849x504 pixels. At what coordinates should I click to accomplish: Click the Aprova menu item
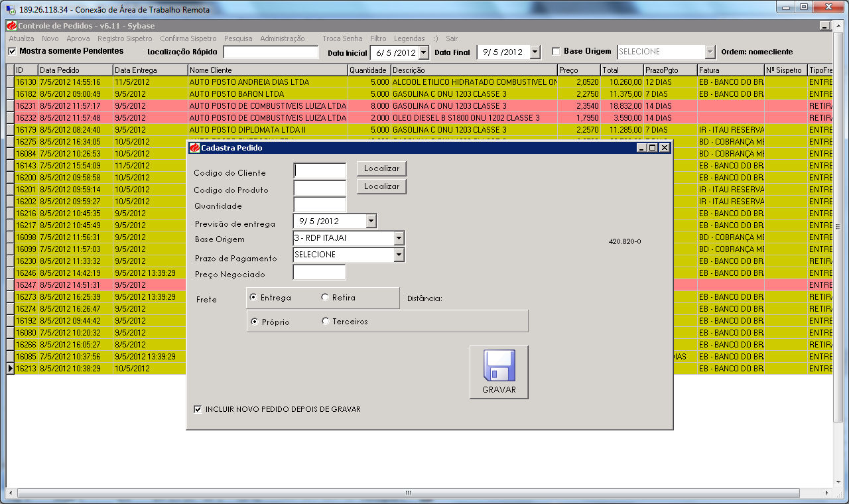point(78,38)
